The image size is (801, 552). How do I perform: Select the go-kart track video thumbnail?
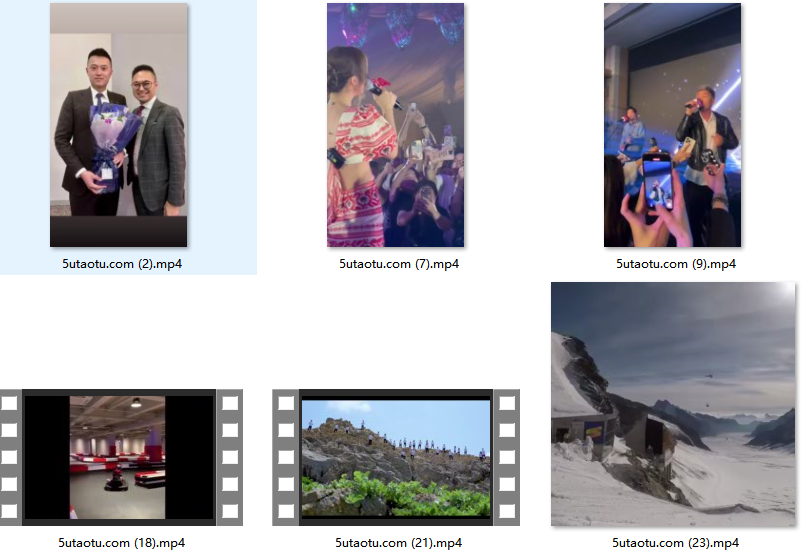coord(119,457)
